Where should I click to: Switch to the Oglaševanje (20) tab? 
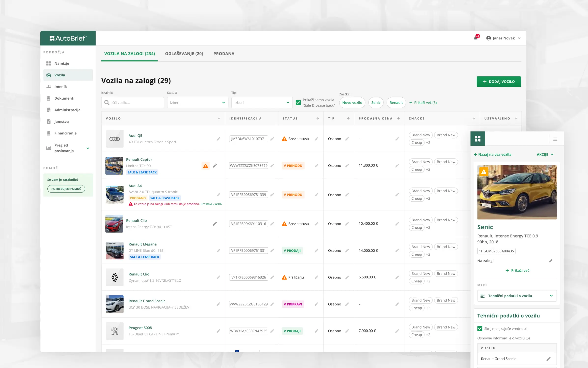[x=184, y=53]
